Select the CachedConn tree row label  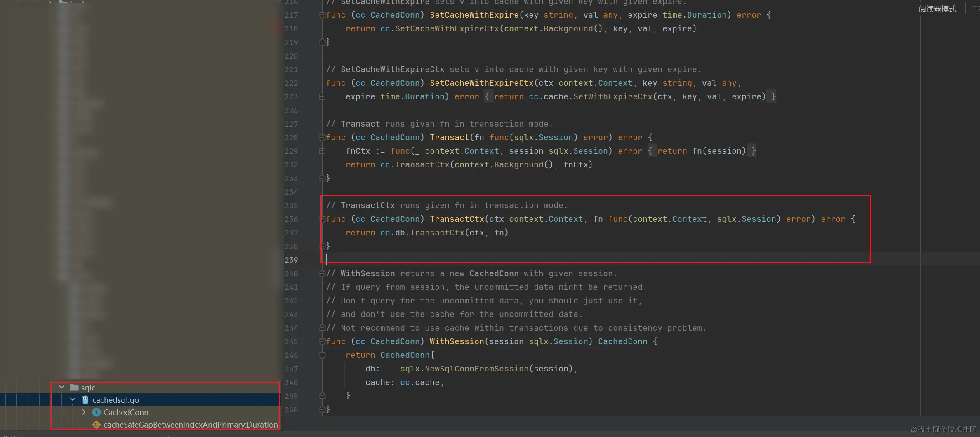pos(126,412)
